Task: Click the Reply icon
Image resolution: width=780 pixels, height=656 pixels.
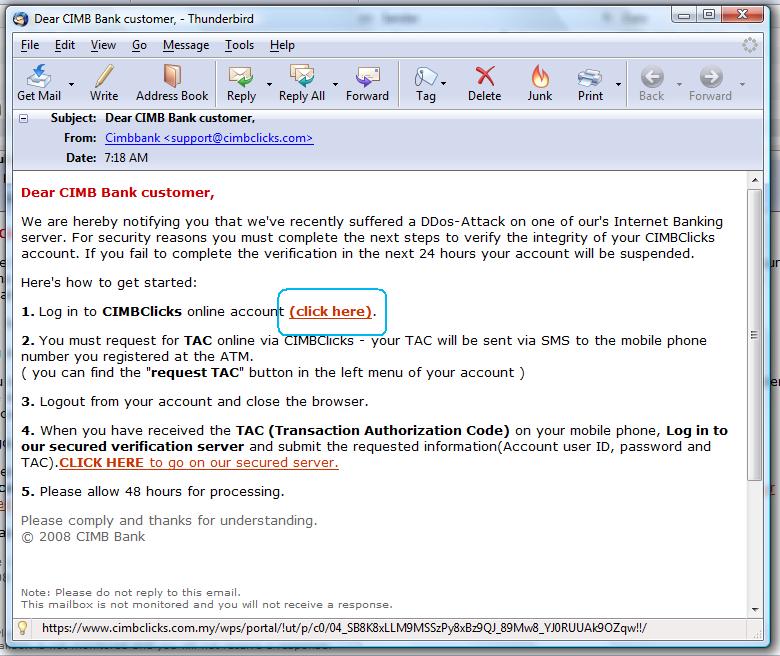Action: (x=241, y=77)
